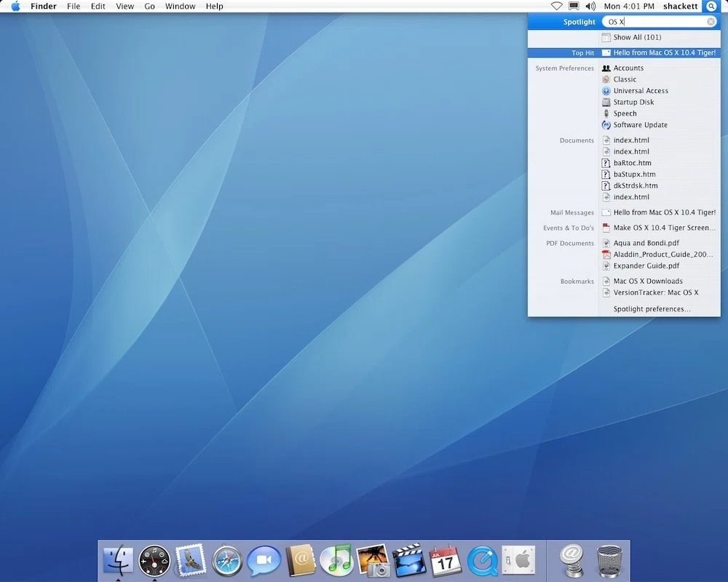The height and width of the screenshot is (582, 728).
Task: Open Spotlight preferences...
Action: [652, 308]
